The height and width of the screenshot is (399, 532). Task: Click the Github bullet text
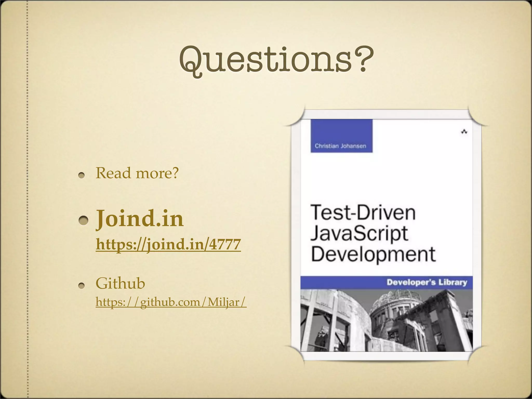[120, 283]
